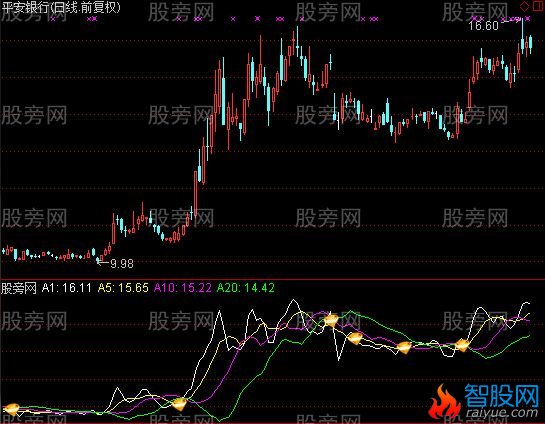This screenshot has width=545, height=424.
Task: Click the chart title 平安银行(日线.前复权)
Action: 61,7
